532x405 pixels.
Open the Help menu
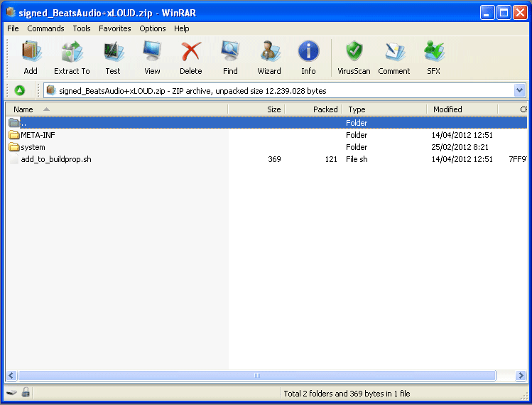tap(182, 28)
